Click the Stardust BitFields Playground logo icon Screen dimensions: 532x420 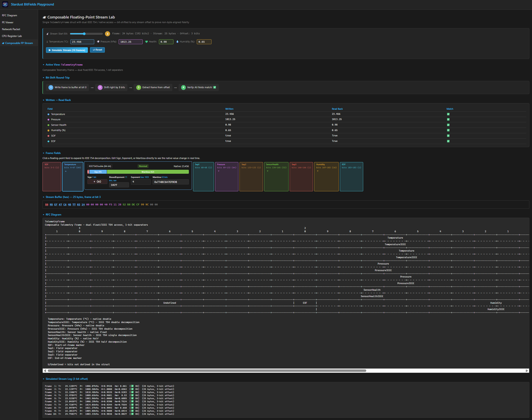pyautogui.click(x=5, y=4)
